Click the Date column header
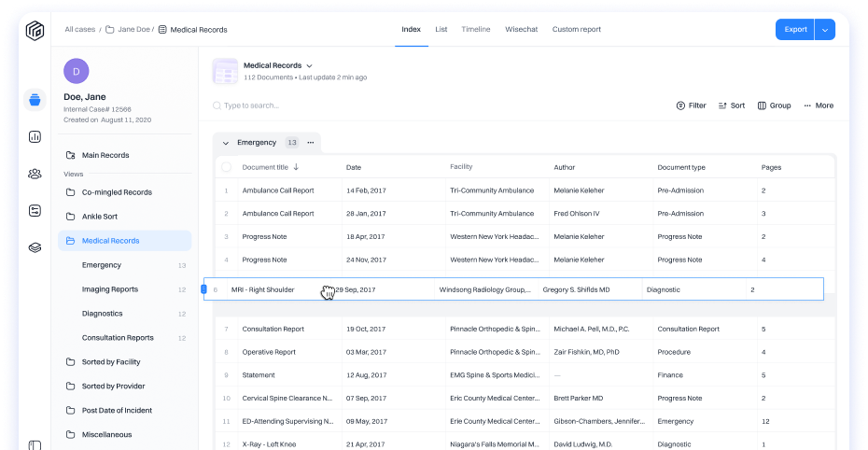The height and width of the screenshot is (450, 868). [x=354, y=167]
